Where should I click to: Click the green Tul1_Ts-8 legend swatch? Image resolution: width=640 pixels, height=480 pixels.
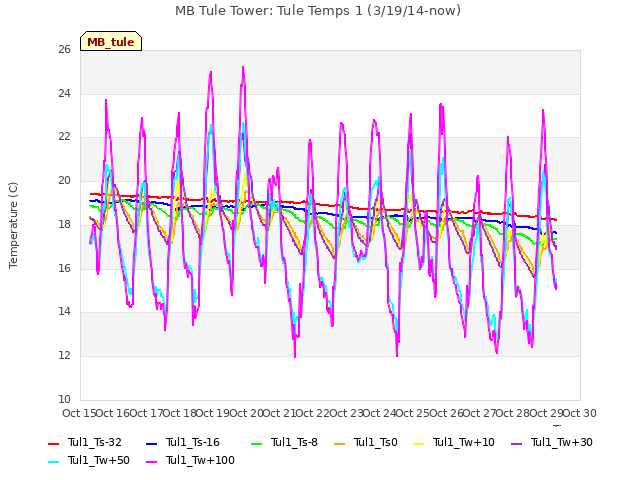click(256, 443)
